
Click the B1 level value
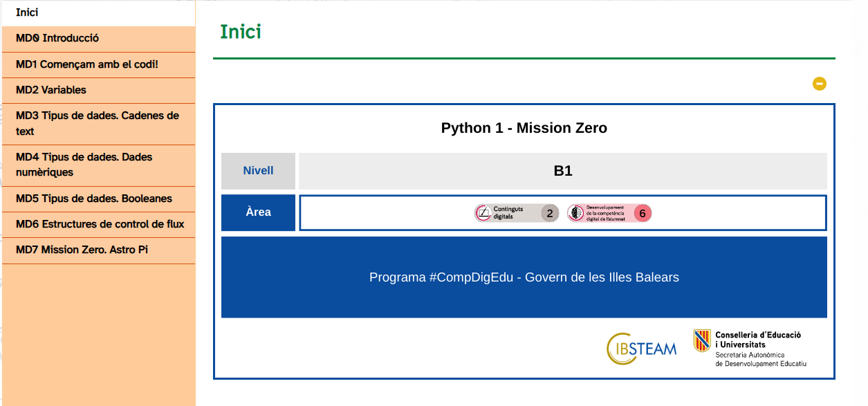pos(563,171)
